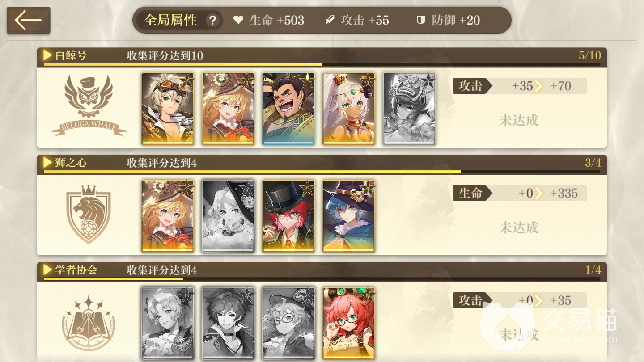Click the 生命 +0 to +335 reward label
This screenshot has height=362, width=644.
click(520, 193)
